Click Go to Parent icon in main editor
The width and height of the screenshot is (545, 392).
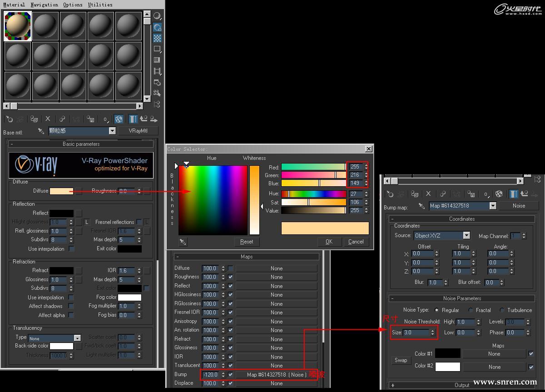[144, 119]
